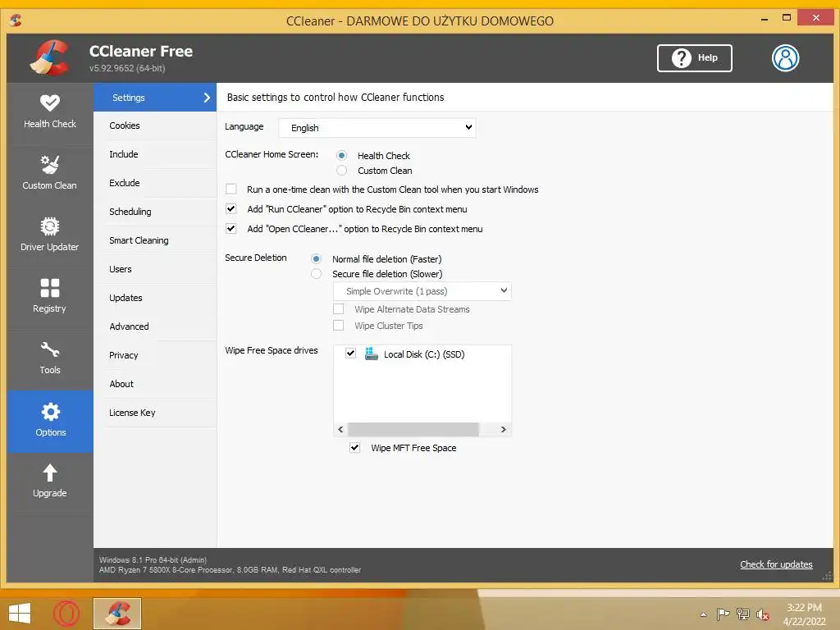Viewport: 840px width, 630px height.
Task: Click the CCleaner logo in header
Action: (x=49, y=58)
